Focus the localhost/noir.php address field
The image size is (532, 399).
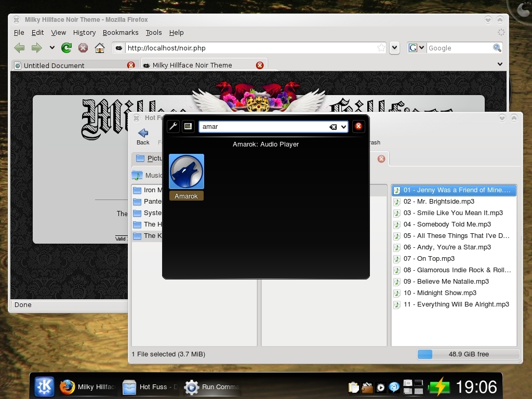(x=251, y=48)
